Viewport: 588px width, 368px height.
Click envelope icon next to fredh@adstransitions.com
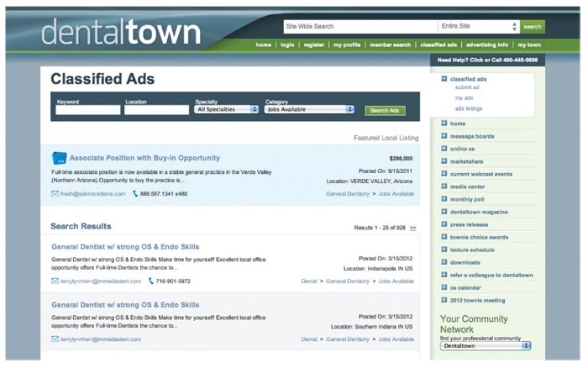click(55, 193)
